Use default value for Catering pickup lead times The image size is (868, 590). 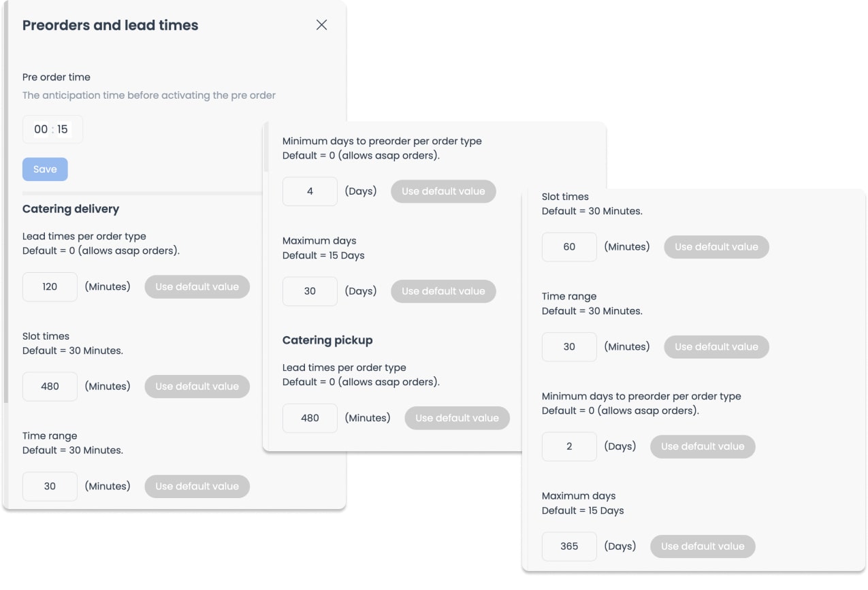click(x=457, y=418)
